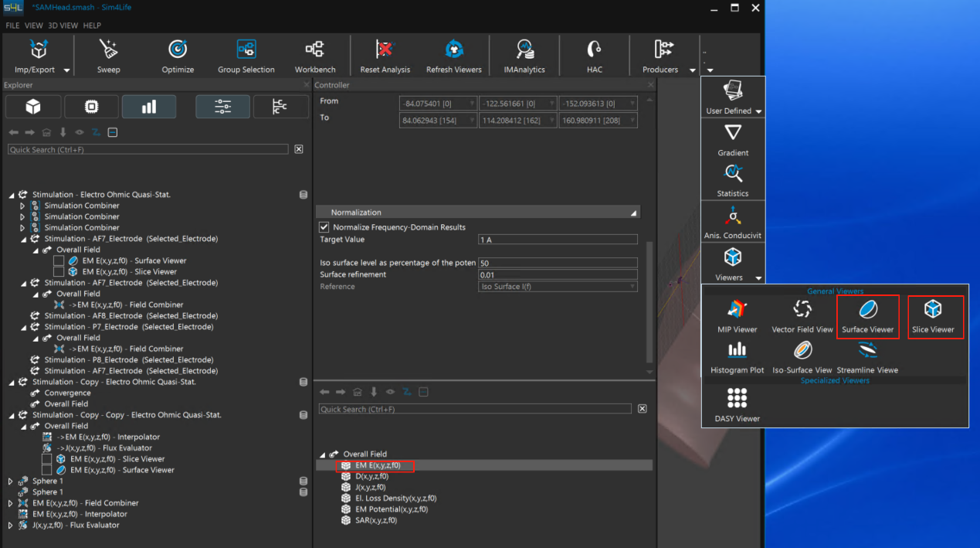The width and height of the screenshot is (980, 548).
Task: Click the Gradient tool icon
Action: [x=732, y=133]
